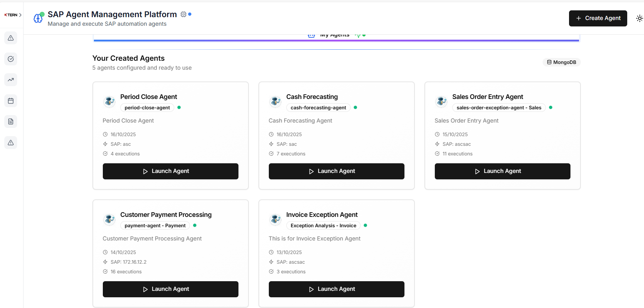
Task: Launch the Period Close Agent
Action: tap(170, 171)
